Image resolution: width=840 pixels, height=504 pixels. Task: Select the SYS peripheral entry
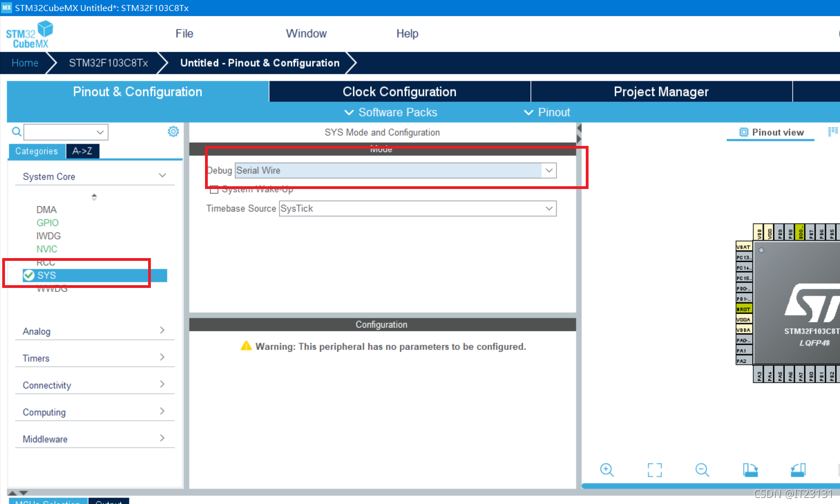point(95,275)
